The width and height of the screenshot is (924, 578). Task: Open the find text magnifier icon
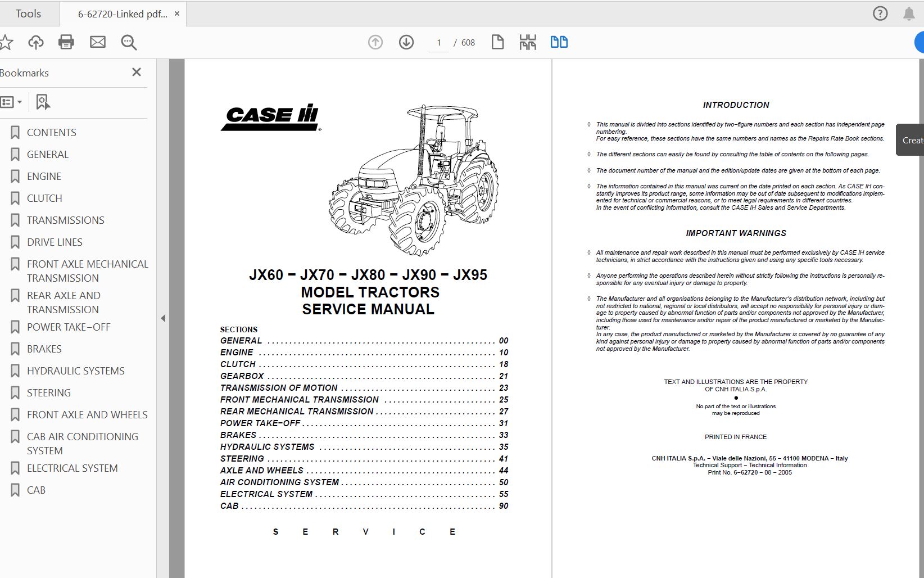click(129, 42)
